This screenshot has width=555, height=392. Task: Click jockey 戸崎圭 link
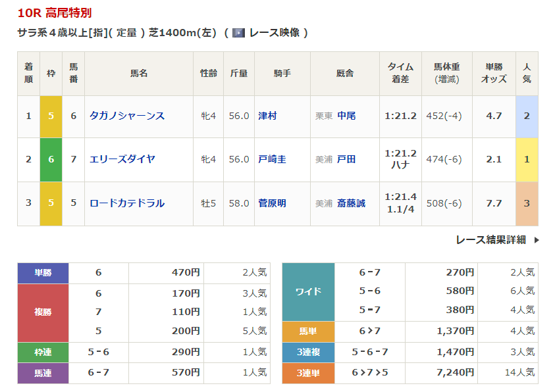coord(272,159)
